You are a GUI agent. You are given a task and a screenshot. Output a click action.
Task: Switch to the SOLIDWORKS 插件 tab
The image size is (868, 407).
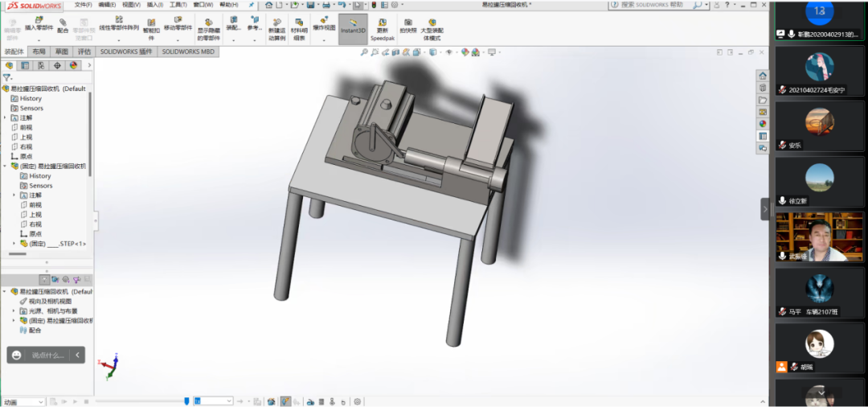125,51
